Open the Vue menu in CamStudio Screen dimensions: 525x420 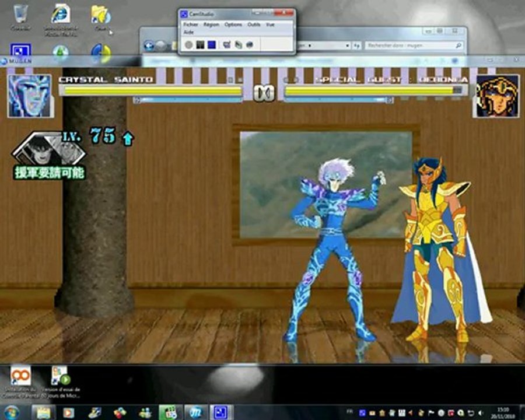point(270,24)
